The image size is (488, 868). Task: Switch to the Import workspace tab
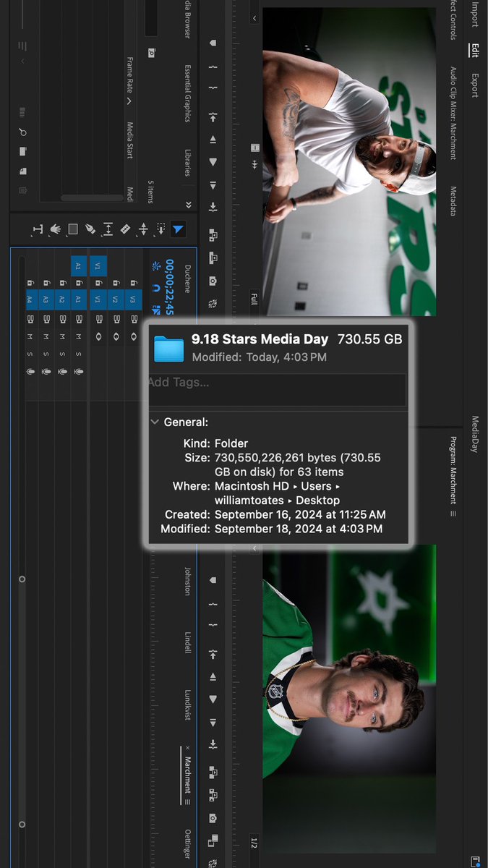(475, 14)
